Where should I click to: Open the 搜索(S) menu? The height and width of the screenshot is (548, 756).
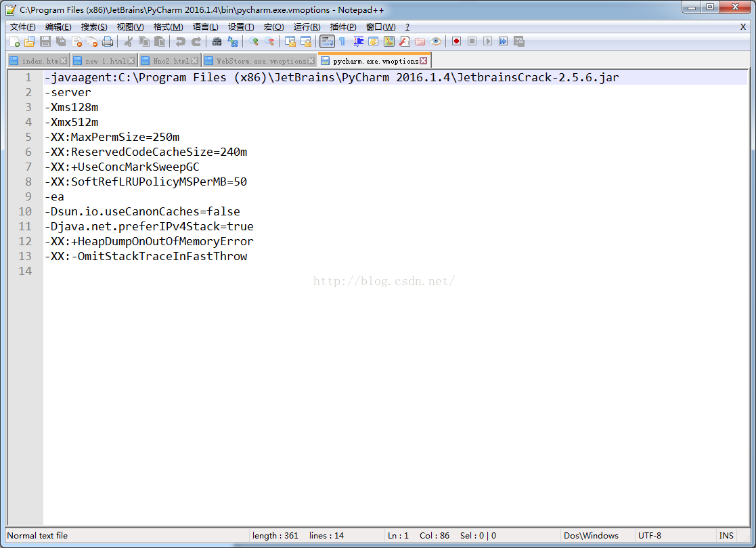tap(94, 27)
